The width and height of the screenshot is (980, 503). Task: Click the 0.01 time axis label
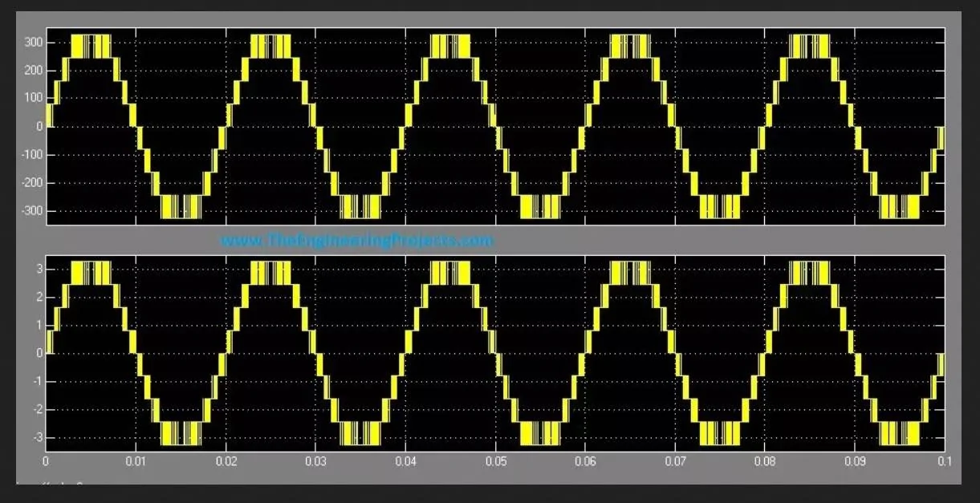coord(136,463)
